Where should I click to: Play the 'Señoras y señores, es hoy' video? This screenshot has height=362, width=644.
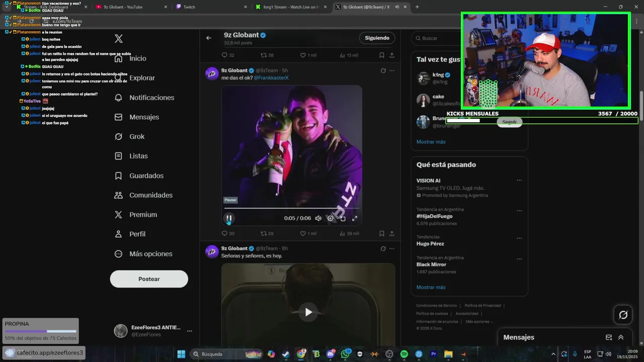pos(308,312)
